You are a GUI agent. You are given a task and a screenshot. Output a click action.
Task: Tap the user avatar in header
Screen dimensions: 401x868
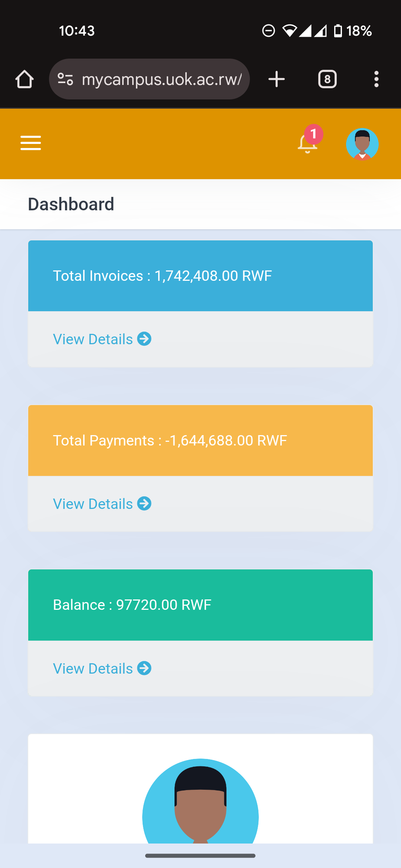(362, 144)
